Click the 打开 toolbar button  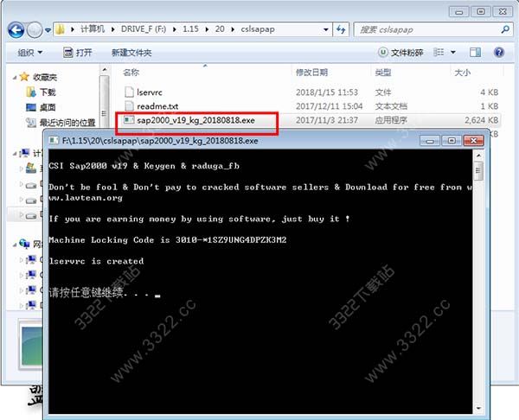pos(78,52)
